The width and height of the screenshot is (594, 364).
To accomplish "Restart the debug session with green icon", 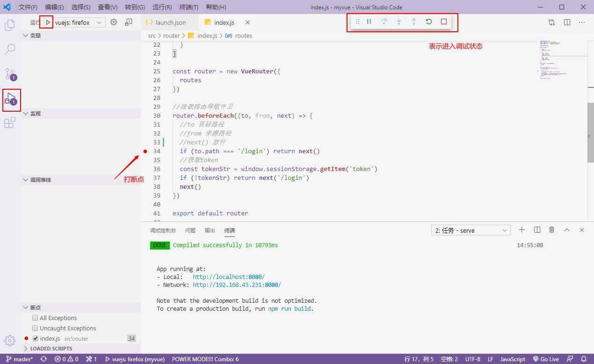I will (429, 21).
